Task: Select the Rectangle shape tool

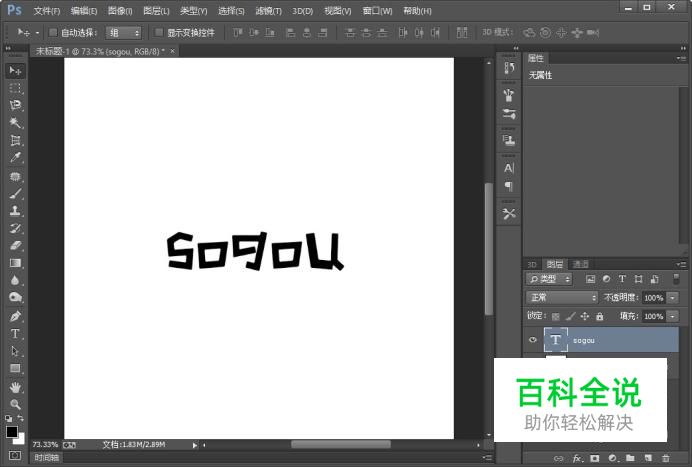Action: pyautogui.click(x=15, y=368)
